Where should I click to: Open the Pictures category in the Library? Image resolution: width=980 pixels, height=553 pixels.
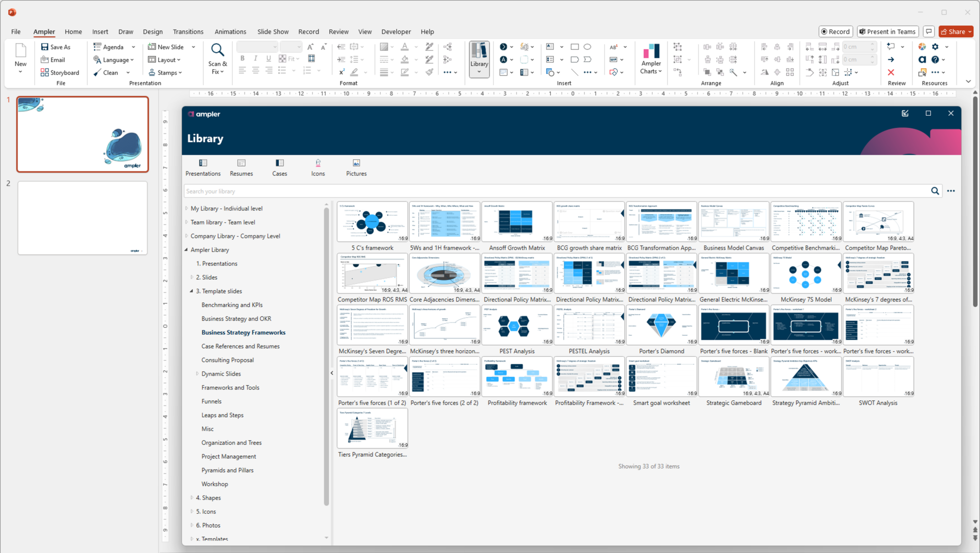pyautogui.click(x=356, y=167)
